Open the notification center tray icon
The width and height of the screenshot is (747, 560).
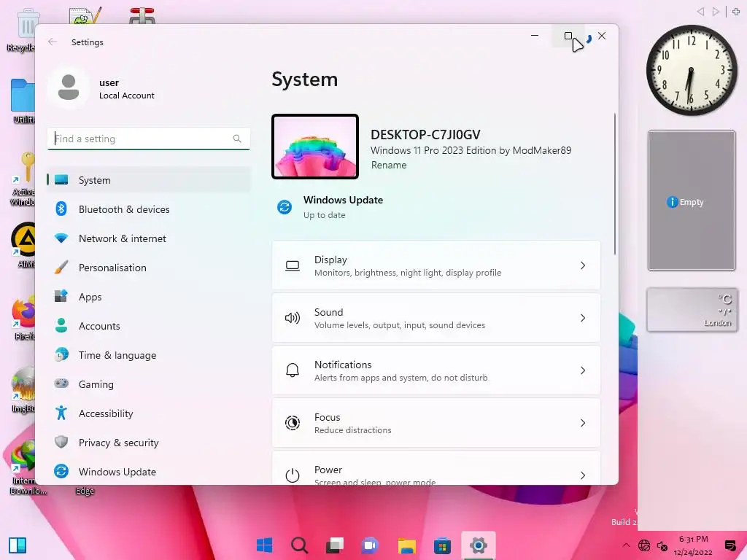coord(730,545)
